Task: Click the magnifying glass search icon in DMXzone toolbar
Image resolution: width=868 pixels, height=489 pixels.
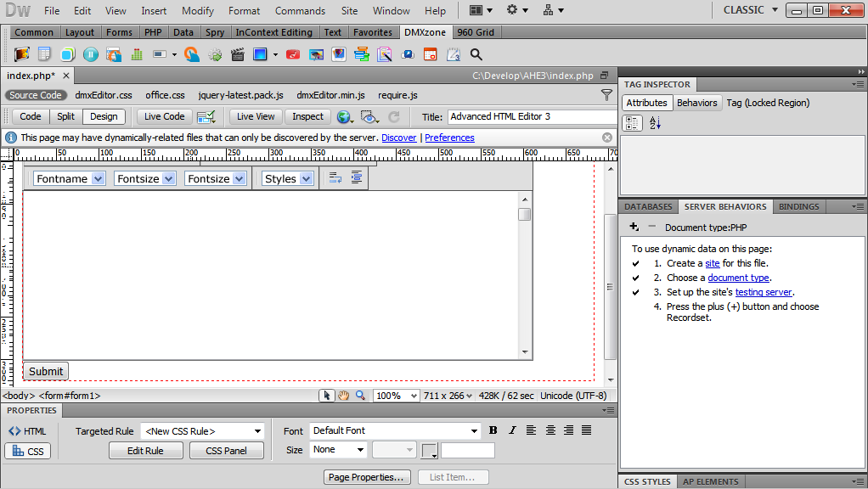Action: click(x=476, y=54)
